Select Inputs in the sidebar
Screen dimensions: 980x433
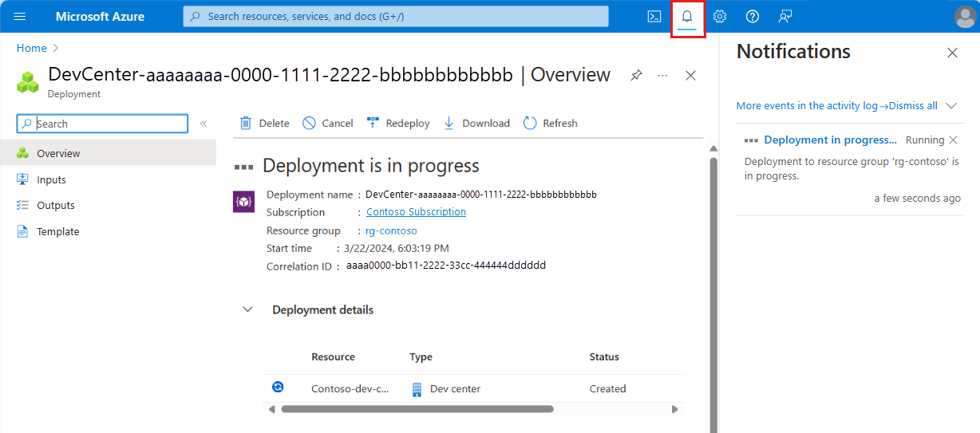(51, 179)
